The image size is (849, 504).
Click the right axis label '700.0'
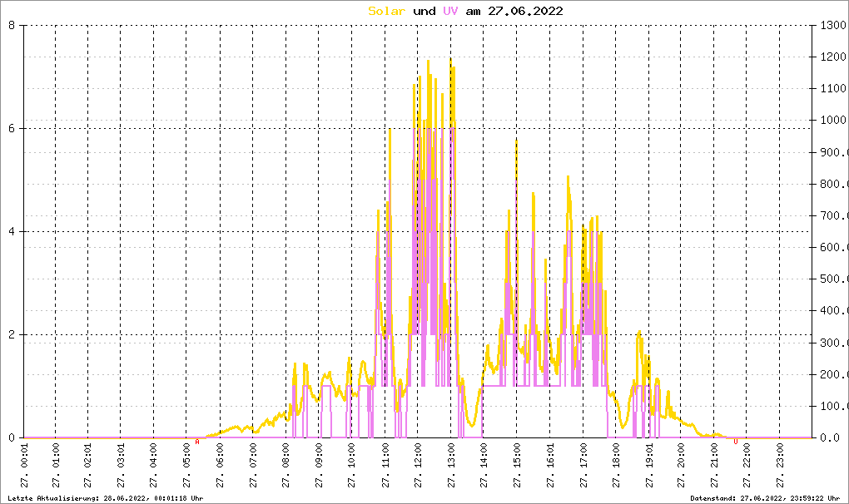[x=834, y=215]
